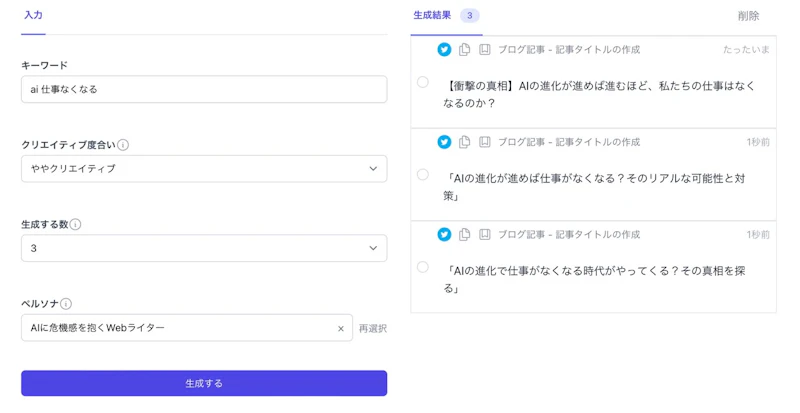Viewport: 800px width, 413px height.
Task: Click the info icon beside クリエイティブ度合い
Action: [123, 145]
